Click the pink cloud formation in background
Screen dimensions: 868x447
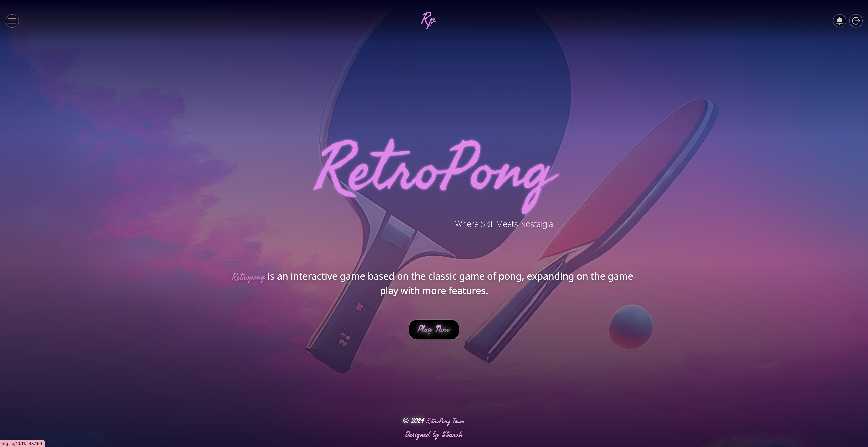pyautogui.click(x=152, y=189)
